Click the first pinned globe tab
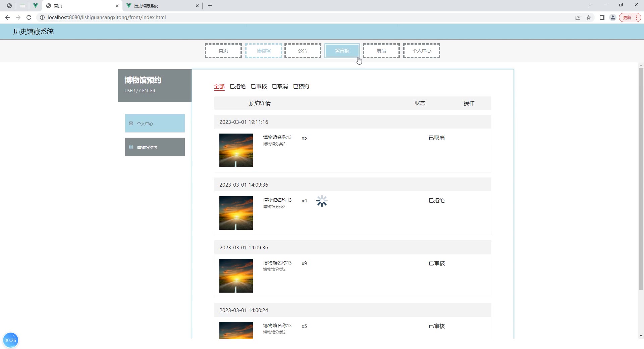Screen dimensions: 644x349 (9, 6)
